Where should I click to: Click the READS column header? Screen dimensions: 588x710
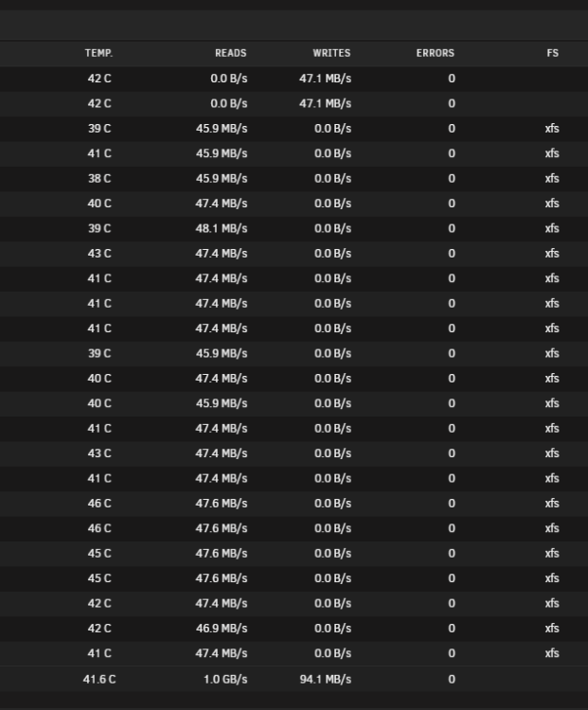(x=231, y=53)
